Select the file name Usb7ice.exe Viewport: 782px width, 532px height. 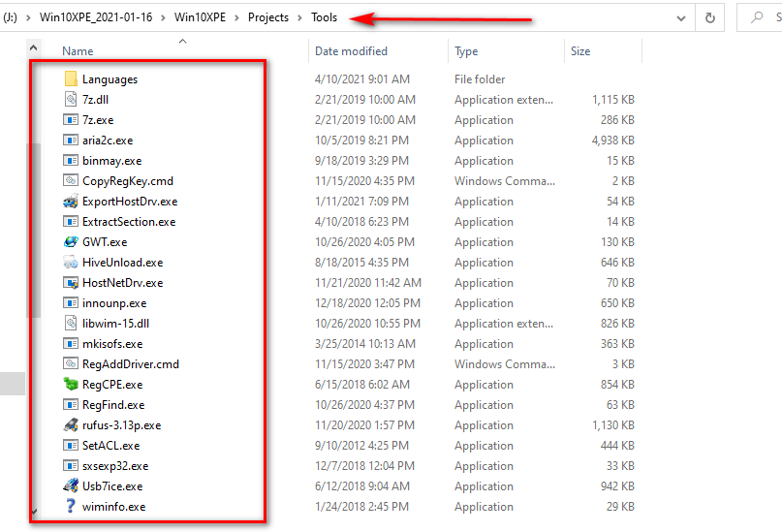tap(112, 486)
